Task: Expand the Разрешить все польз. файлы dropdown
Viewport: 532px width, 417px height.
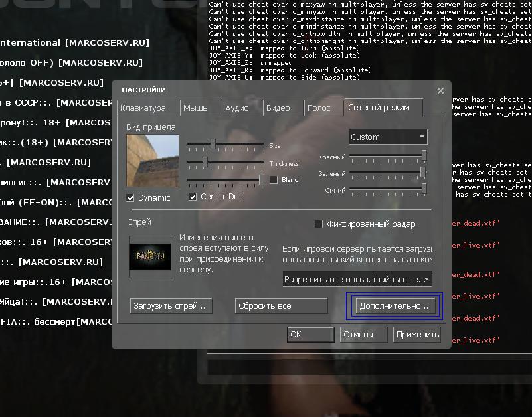Action: (x=357, y=279)
